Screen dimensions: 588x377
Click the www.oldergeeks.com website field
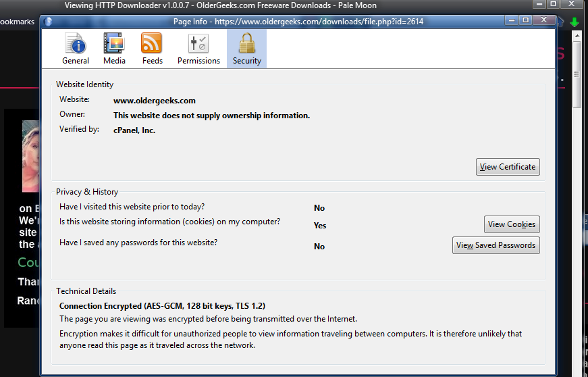(155, 101)
